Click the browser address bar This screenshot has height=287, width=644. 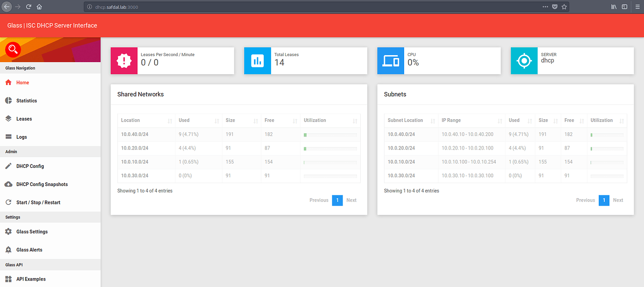point(280,7)
